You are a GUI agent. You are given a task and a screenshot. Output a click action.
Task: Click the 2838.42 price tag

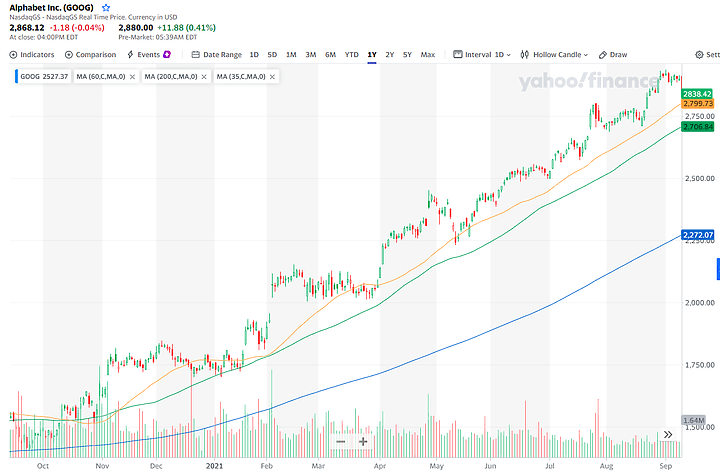click(x=697, y=94)
